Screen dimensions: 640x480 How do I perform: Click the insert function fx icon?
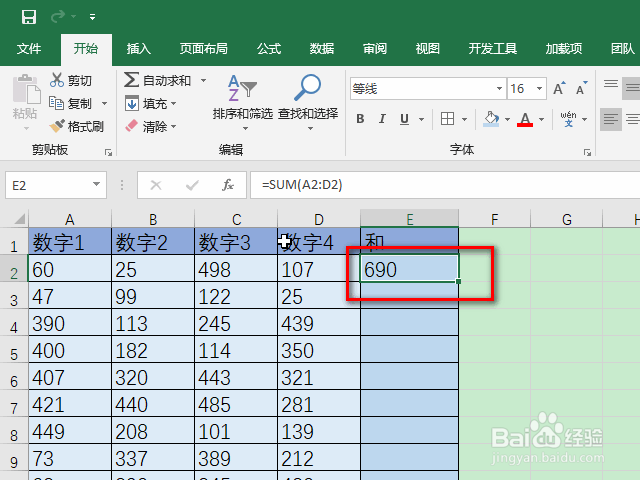228,185
